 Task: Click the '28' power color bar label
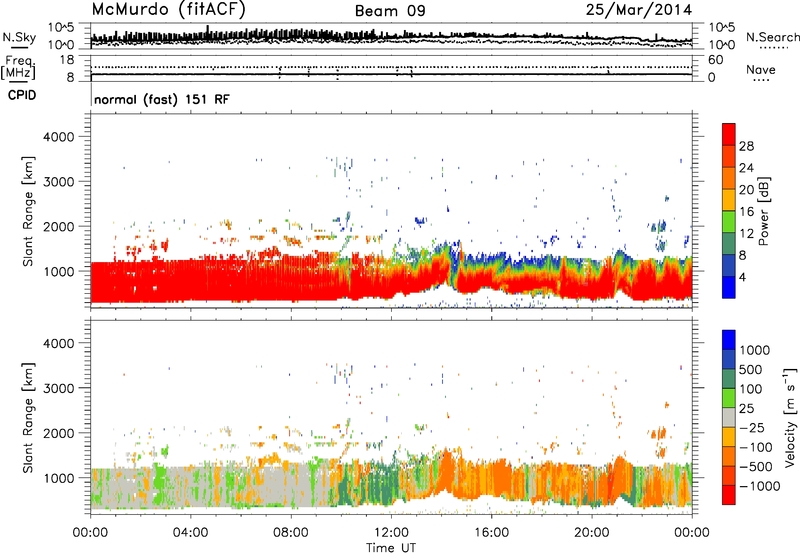(746, 146)
